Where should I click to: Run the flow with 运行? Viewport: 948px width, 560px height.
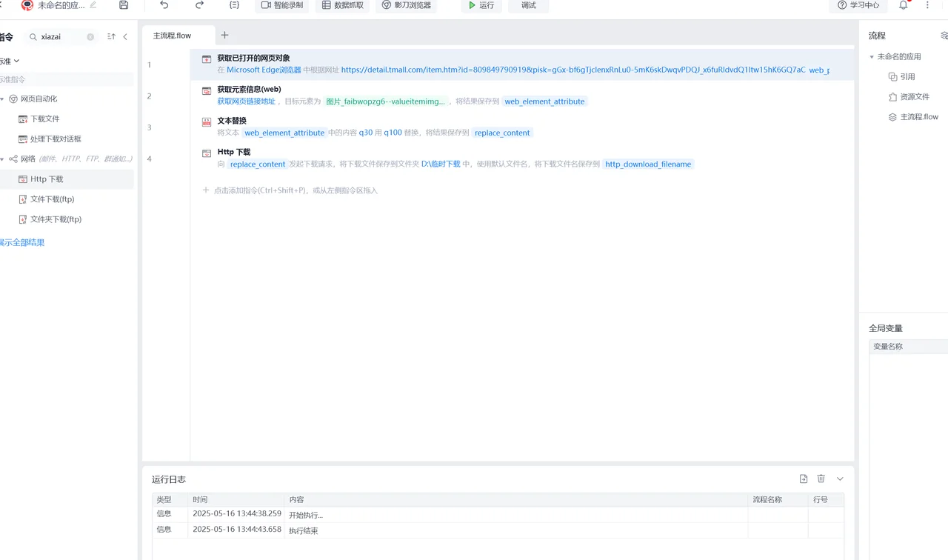[481, 5]
